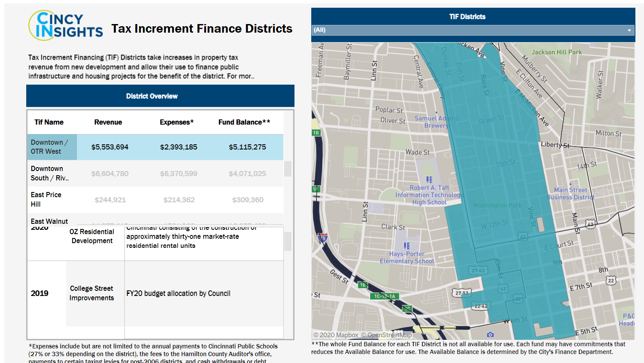Screen dimensions: 644x363
Task: Click revenue value $6,604,780
Action: 110,174
